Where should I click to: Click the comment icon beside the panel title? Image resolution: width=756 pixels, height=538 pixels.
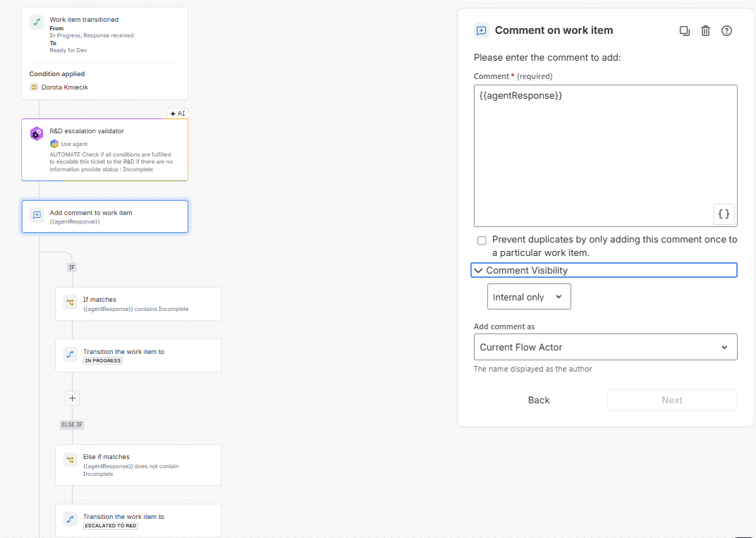[481, 30]
